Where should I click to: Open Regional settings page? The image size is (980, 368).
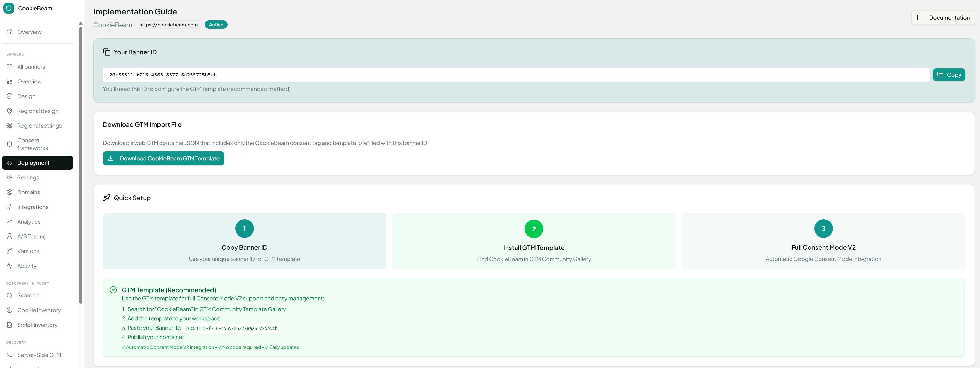pos(37,126)
